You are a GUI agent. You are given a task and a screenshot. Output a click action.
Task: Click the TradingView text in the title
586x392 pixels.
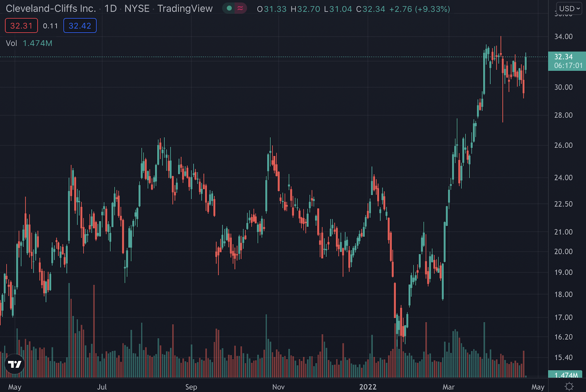tap(185, 8)
